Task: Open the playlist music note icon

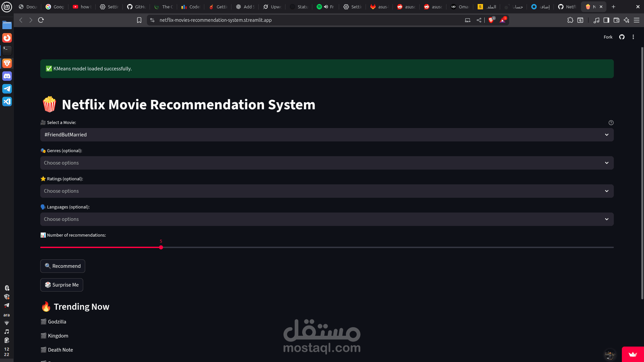Action: click(x=596, y=20)
